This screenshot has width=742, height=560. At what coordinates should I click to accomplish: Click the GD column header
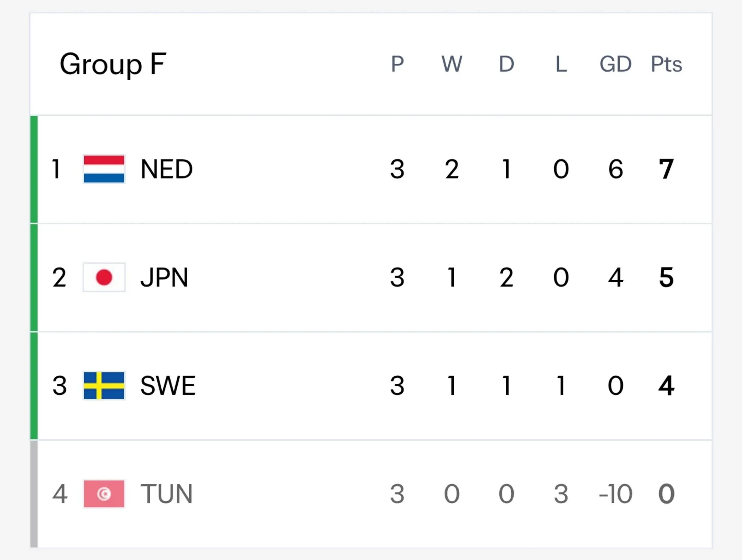(615, 64)
